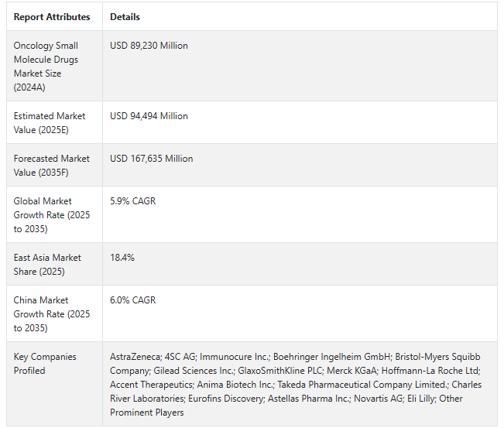Select the Estimated Market Value (2025E) cell
Image resolution: width=504 pixels, height=428 pixels.
click(x=50, y=122)
